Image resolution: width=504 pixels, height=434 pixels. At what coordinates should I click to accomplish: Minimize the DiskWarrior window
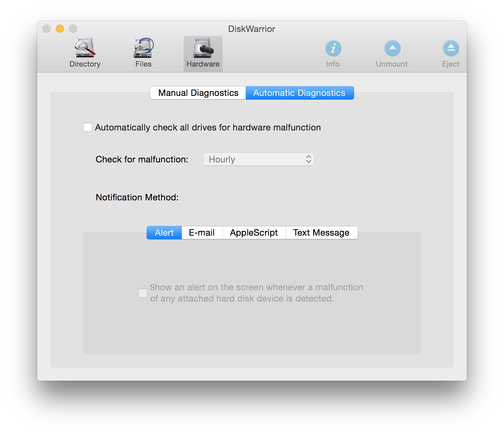(60, 29)
